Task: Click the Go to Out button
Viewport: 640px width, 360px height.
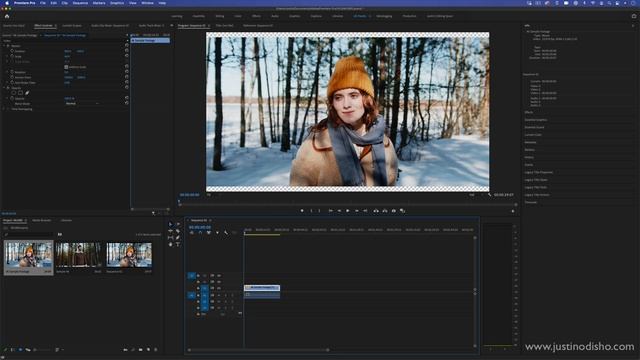Action: coord(365,211)
